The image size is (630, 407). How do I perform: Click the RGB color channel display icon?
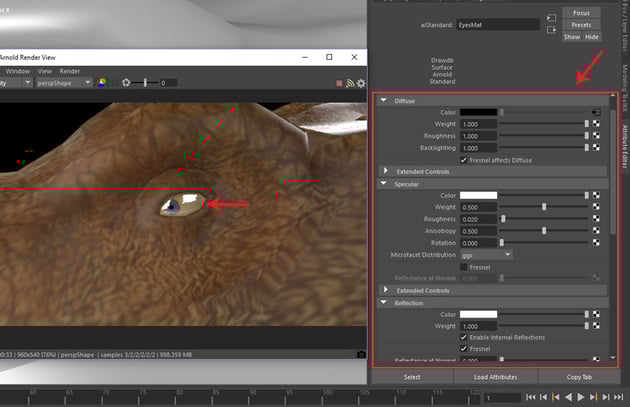[102, 83]
